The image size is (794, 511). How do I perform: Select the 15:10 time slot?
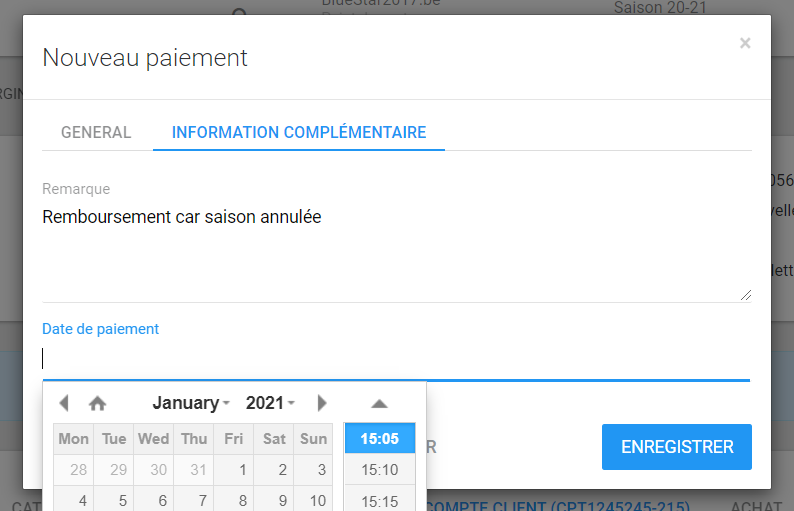point(380,470)
